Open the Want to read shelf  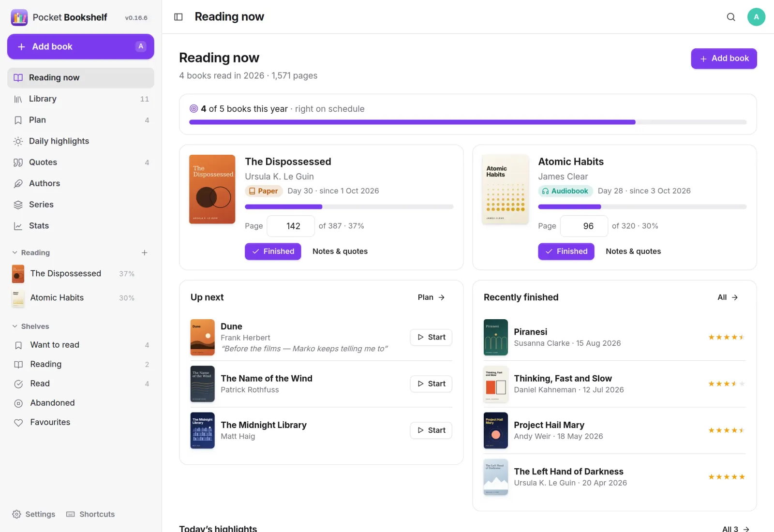coord(81,345)
